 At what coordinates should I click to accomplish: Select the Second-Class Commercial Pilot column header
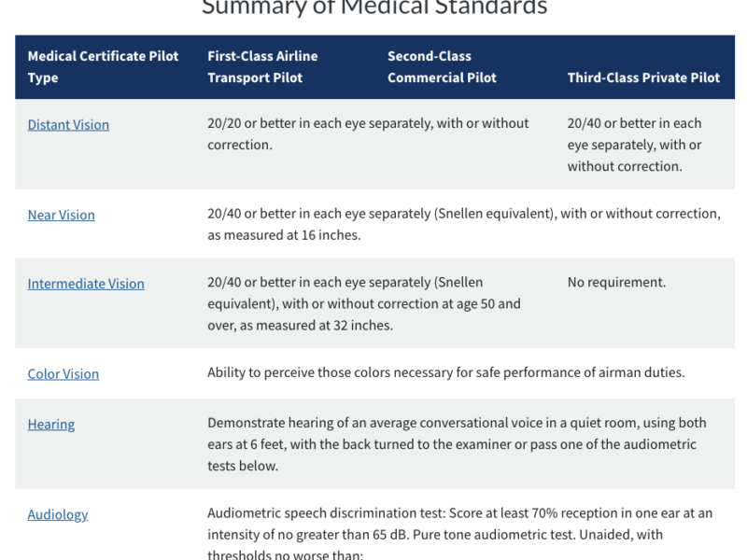(x=442, y=67)
